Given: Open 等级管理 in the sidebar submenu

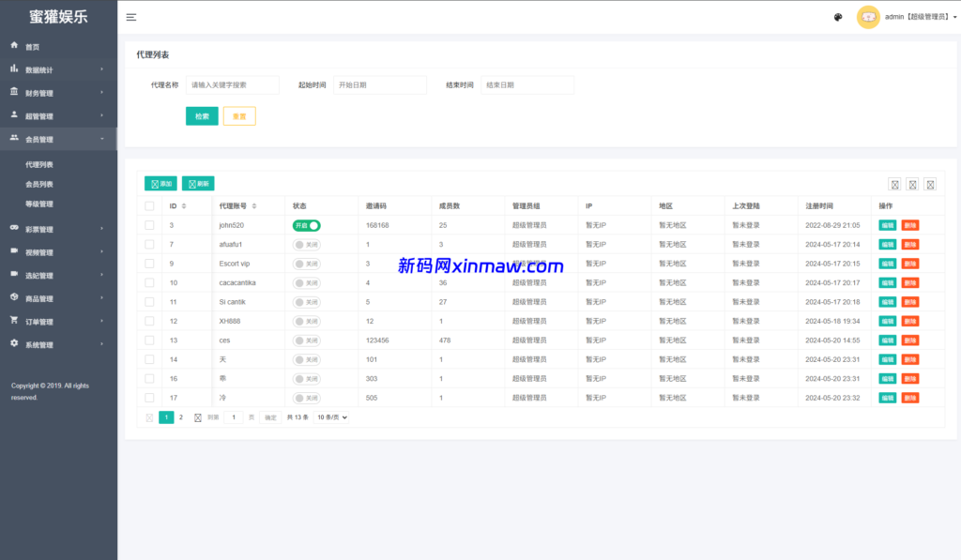Looking at the screenshot, I should pyautogui.click(x=39, y=204).
